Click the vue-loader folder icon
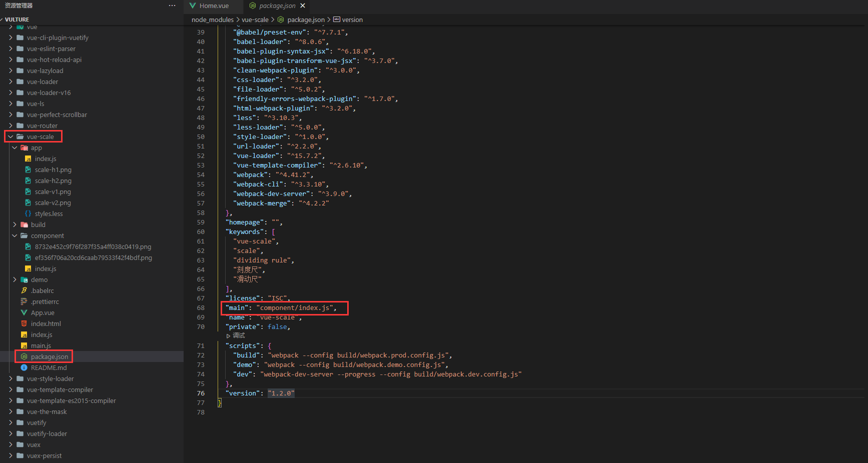The height and width of the screenshot is (463, 868). pos(20,81)
